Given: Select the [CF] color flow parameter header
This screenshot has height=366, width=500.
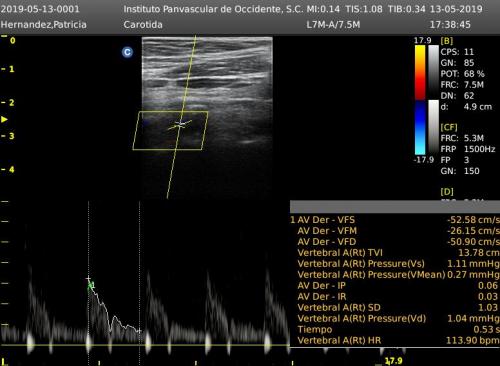Looking at the screenshot, I should coord(449,127).
